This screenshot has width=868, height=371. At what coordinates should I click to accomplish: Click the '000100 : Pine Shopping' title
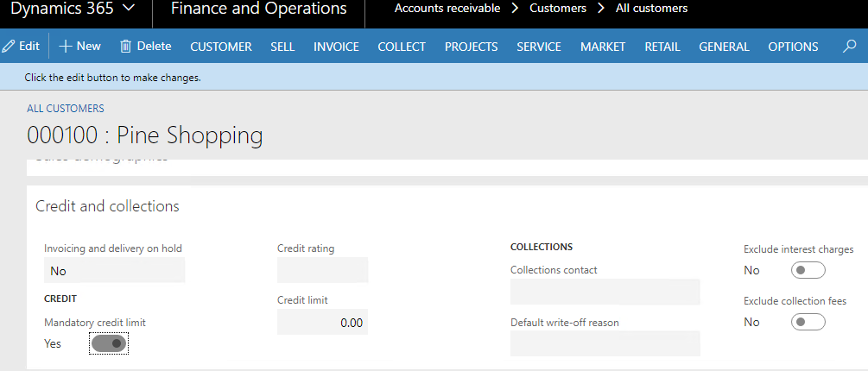pos(145,135)
